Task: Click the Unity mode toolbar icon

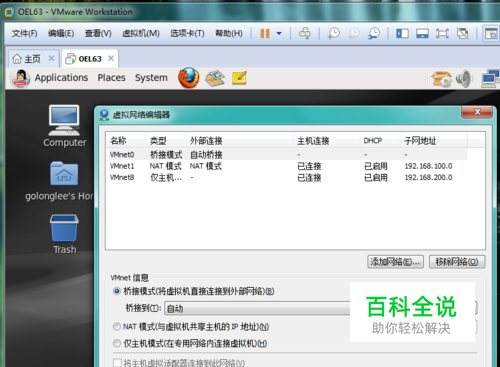Action: tap(462, 33)
